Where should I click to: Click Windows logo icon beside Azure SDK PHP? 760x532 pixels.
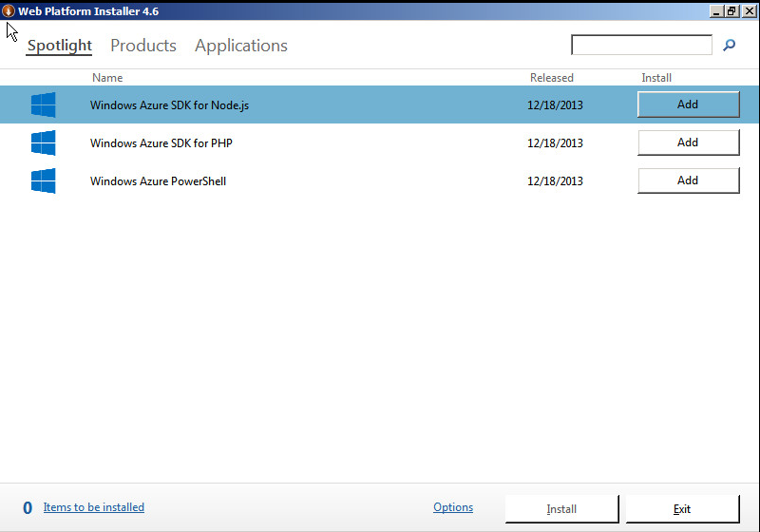tap(43, 142)
